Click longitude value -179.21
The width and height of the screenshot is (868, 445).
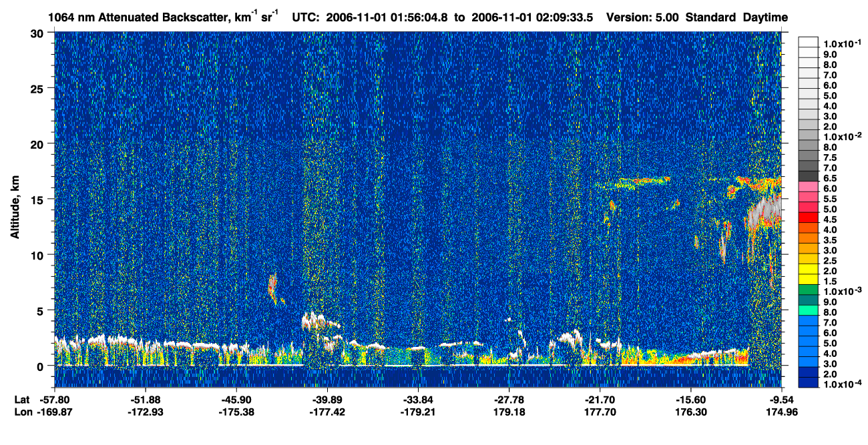tap(418, 412)
